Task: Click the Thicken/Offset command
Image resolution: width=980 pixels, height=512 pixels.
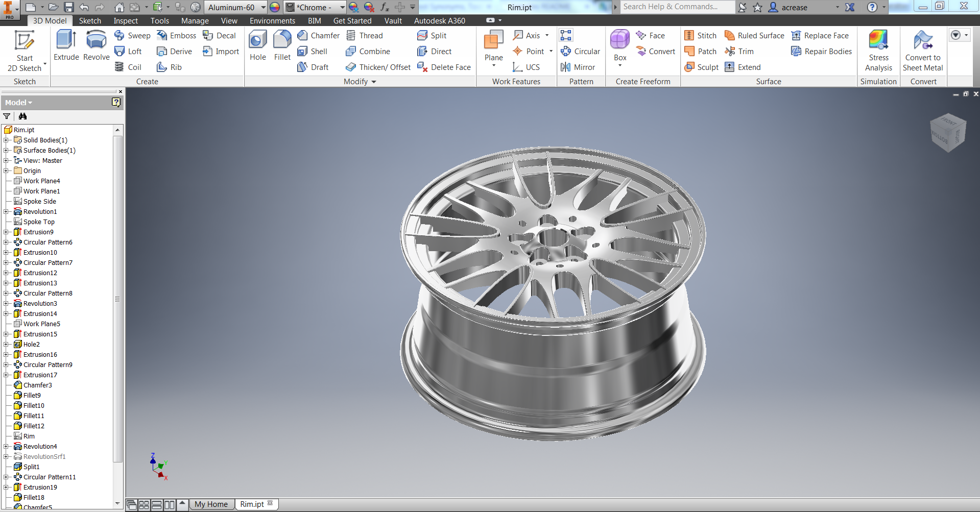Action: (x=378, y=67)
